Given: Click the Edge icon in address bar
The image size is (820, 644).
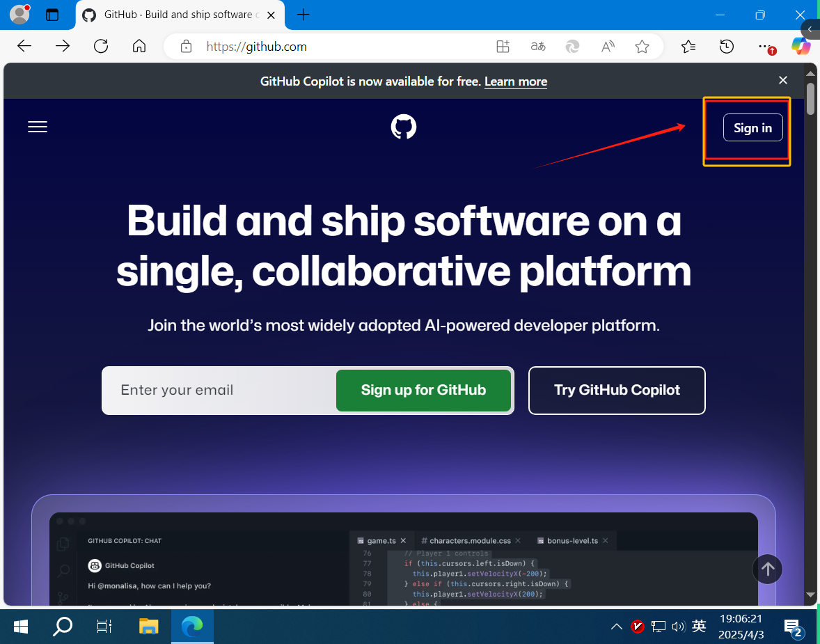Looking at the screenshot, I should [573, 47].
